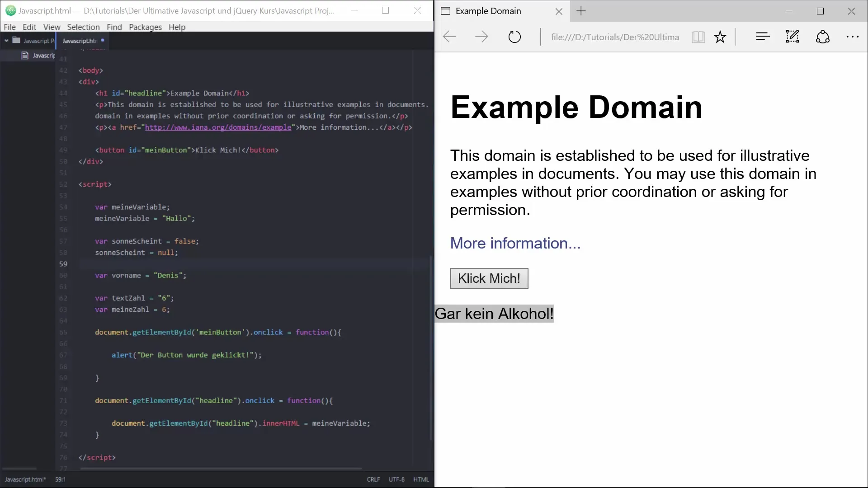The height and width of the screenshot is (488, 868).
Task: Click the alert("Der Button wurde geklickt!") line
Action: (187, 355)
